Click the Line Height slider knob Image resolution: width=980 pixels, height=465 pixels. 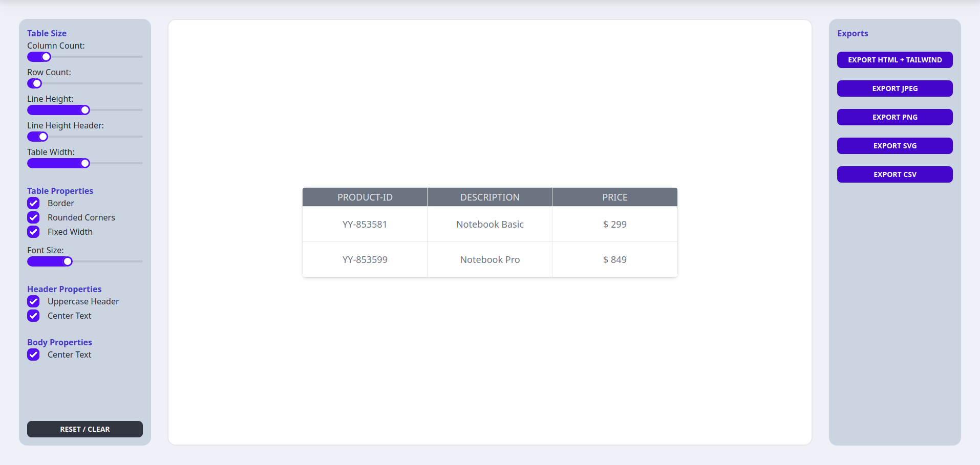(85, 110)
